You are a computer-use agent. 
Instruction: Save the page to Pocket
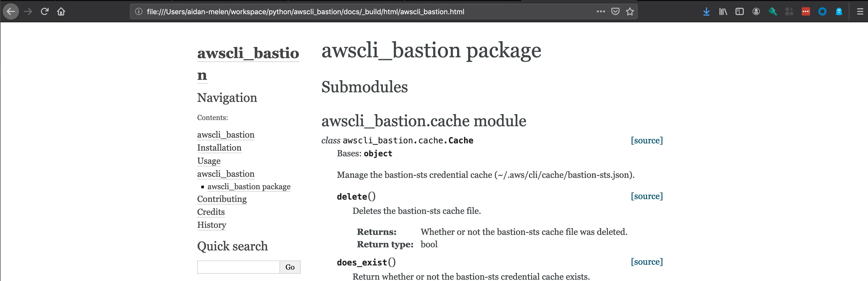pos(615,12)
